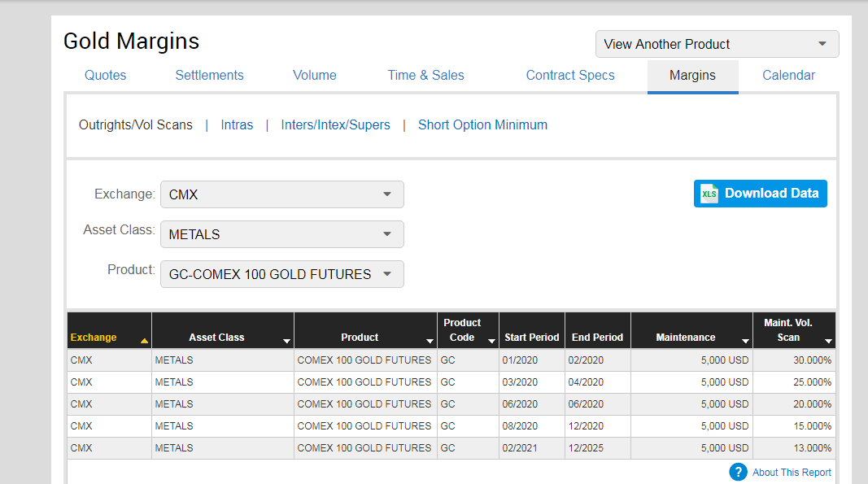Select the 01/2020 start period cell

(532, 360)
